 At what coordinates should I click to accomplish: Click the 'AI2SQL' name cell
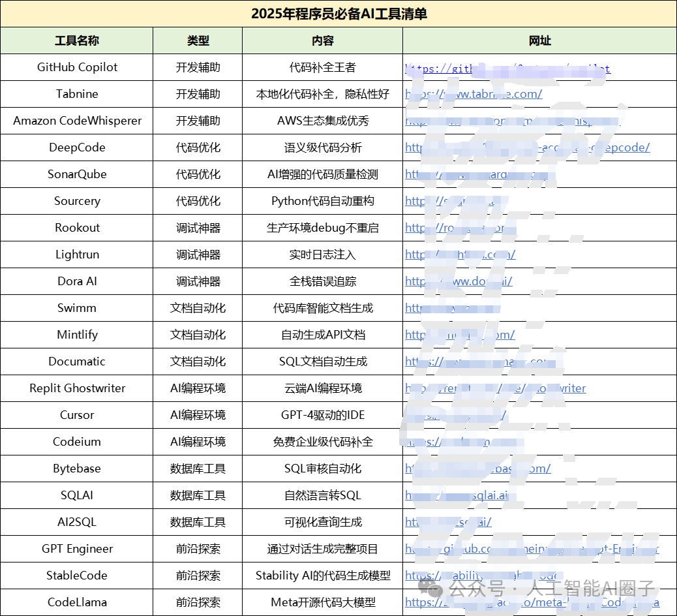(77, 522)
